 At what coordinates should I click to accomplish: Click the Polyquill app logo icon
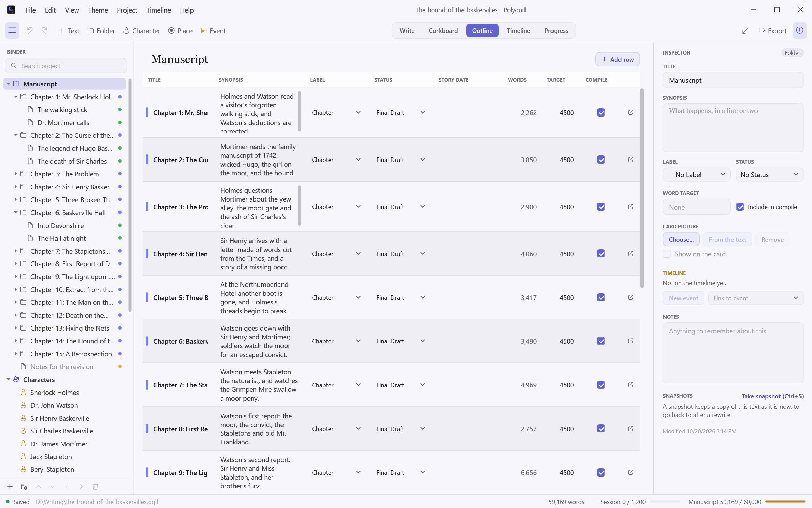coord(11,10)
